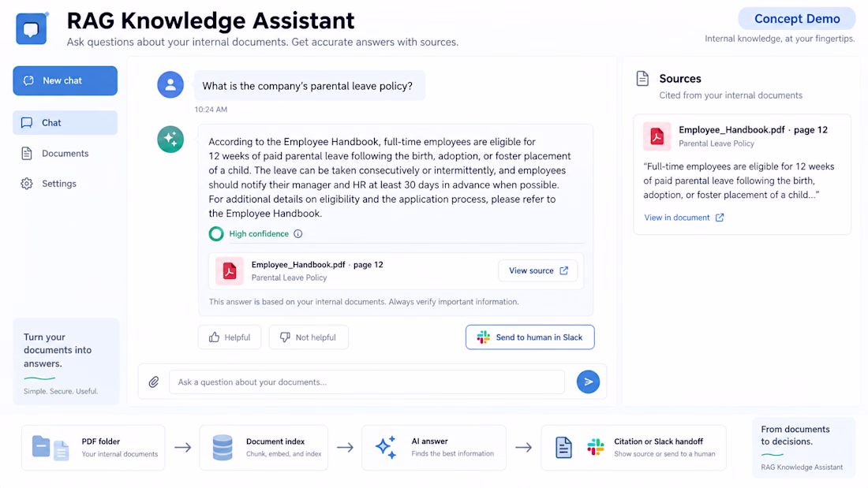Click the answer disclaimer about verifying information

coord(364,302)
